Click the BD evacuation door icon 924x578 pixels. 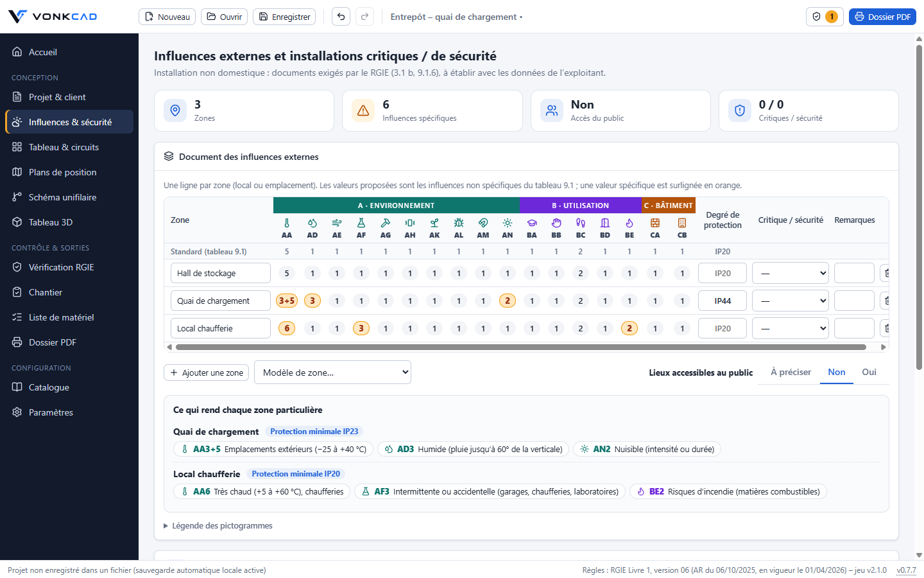[x=605, y=223]
